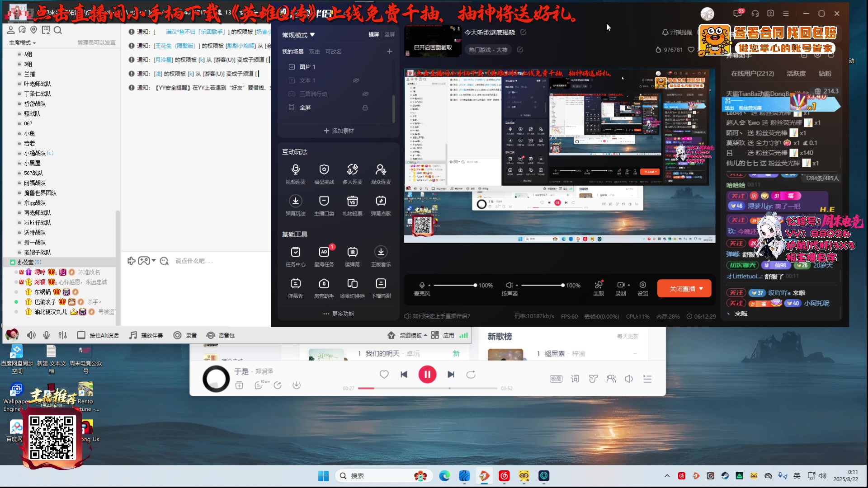The image size is (868, 488).
Task: Open 房管助手 room manager assistant
Action: pyautogui.click(x=324, y=288)
